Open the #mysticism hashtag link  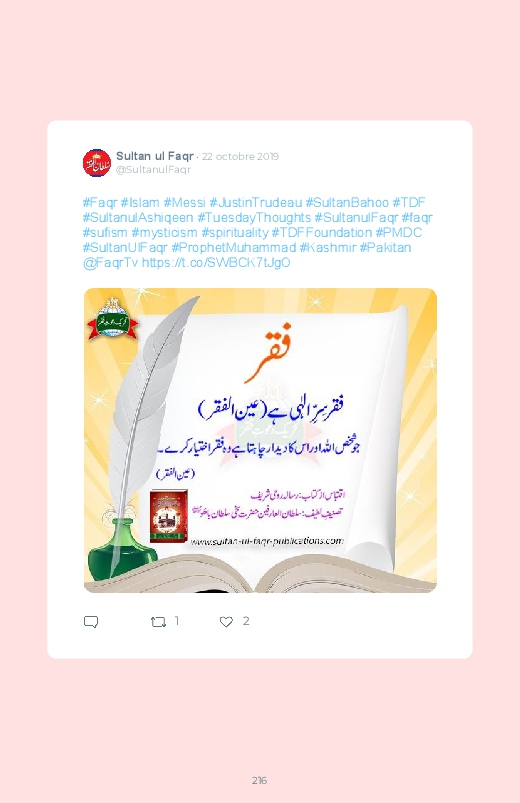click(164, 233)
